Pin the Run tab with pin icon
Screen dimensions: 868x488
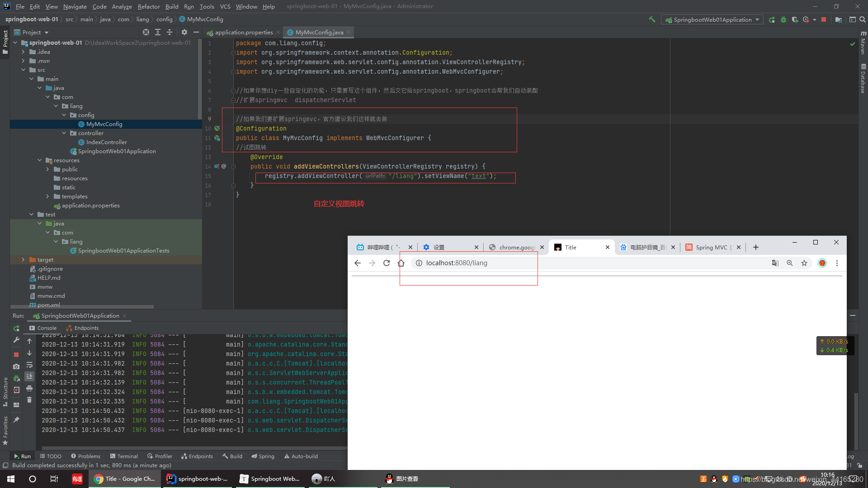pos(16,420)
